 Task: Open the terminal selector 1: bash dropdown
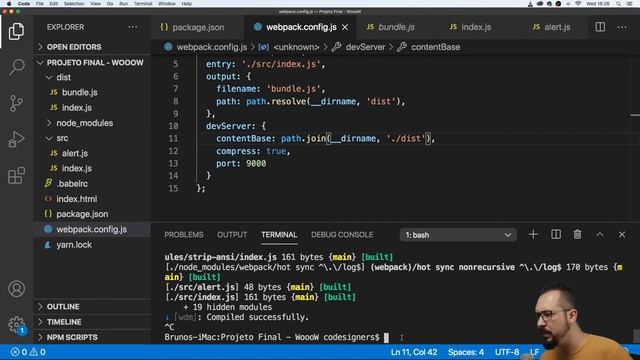pyautogui.click(x=458, y=235)
